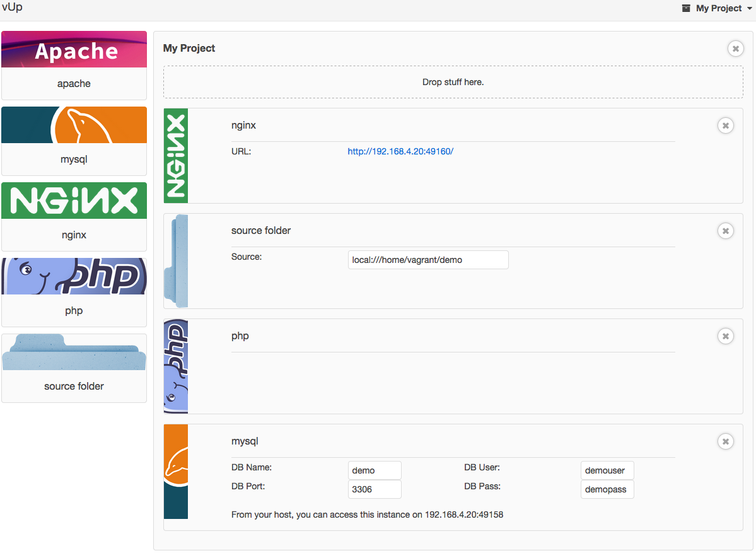Focus the DB Pass input field

pyautogui.click(x=607, y=489)
